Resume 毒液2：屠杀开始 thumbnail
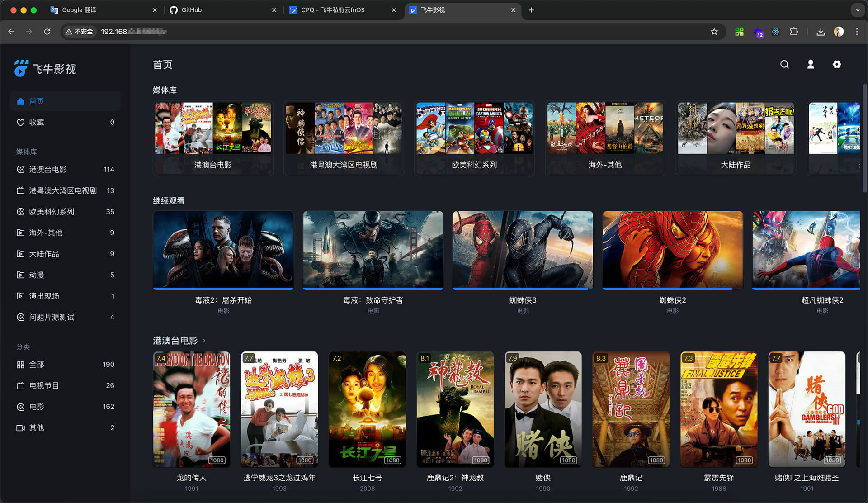Image resolution: width=868 pixels, height=503 pixels. (223, 249)
